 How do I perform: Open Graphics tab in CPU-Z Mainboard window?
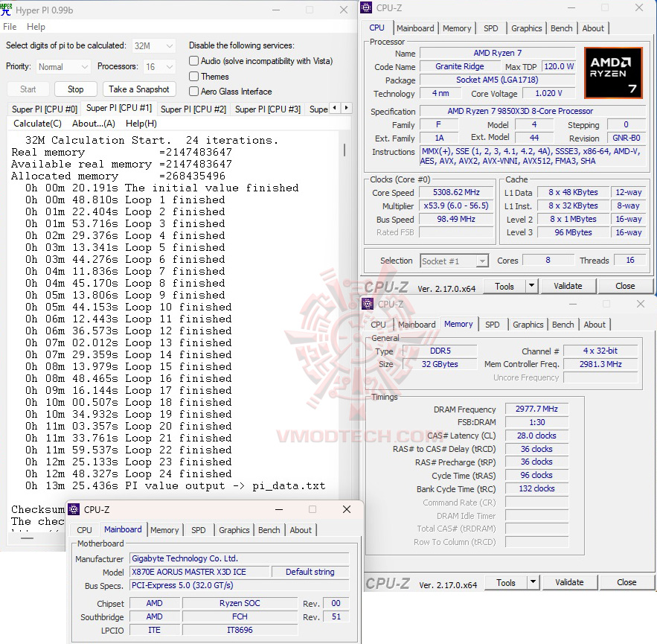[234, 530]
